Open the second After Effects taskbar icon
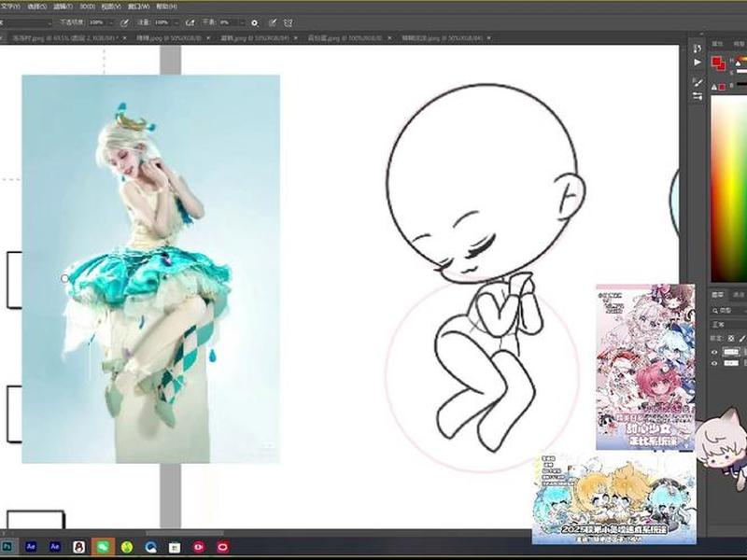The height and width of the screenshot is (560, 747). tap(55, 547)
